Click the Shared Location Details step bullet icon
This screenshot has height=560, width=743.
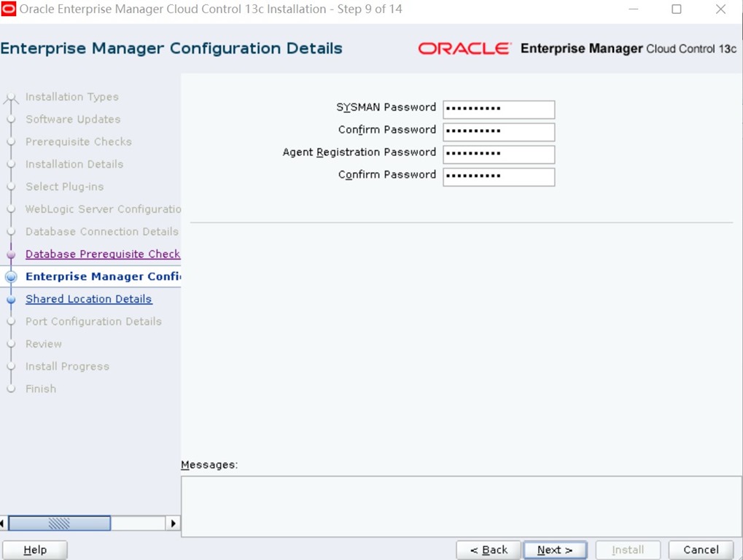[12, 300]
